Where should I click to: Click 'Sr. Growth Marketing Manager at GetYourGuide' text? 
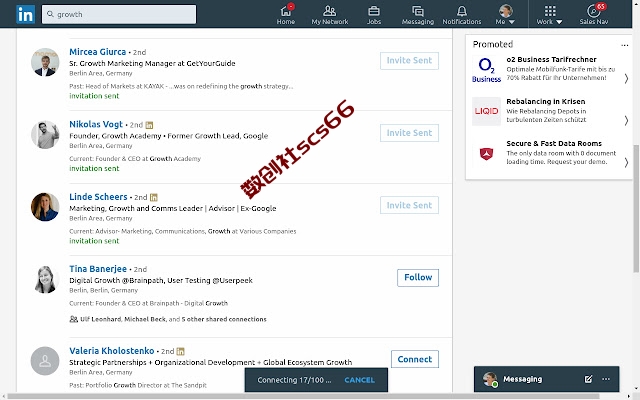tap(152, 63)
